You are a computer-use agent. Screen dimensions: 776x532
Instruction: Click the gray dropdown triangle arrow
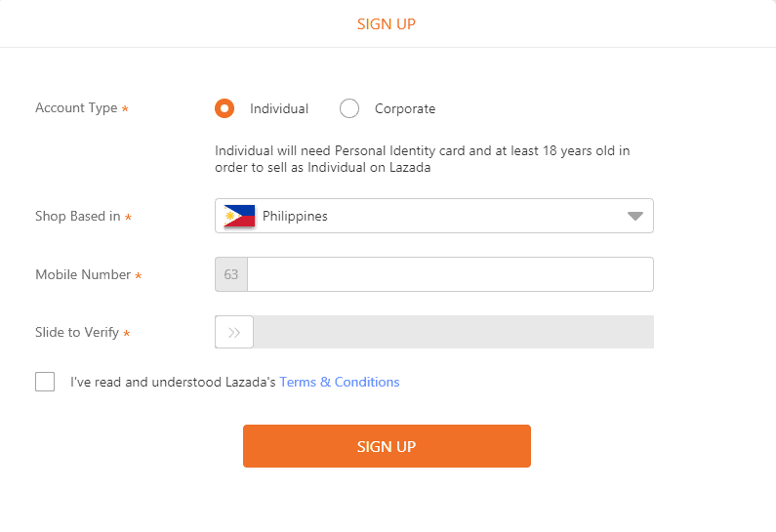click(636, 217)
